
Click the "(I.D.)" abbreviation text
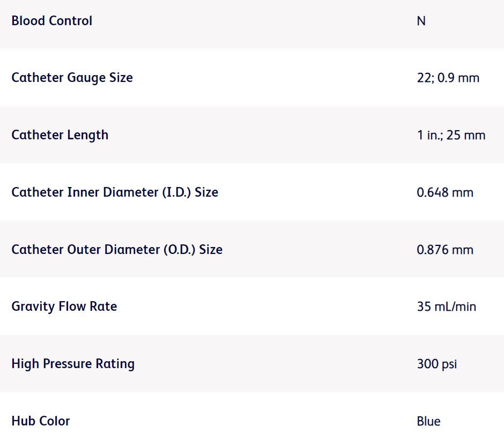[x=176, y=192]
